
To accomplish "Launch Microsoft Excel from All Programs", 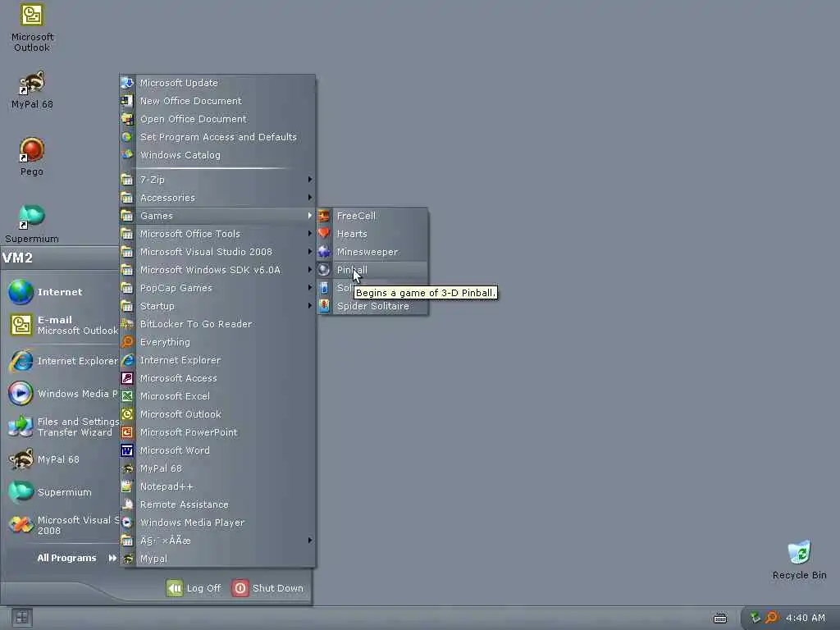I will coord(217,396).
